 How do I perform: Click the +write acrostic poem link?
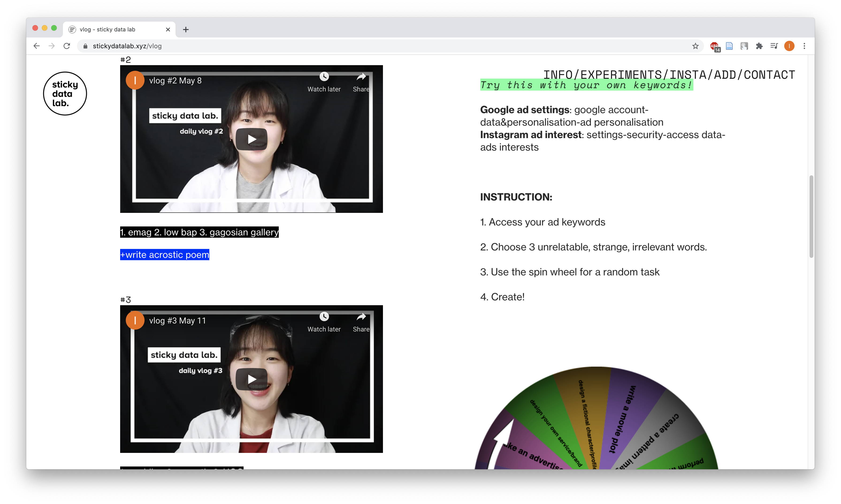click(x=164, y=255)
